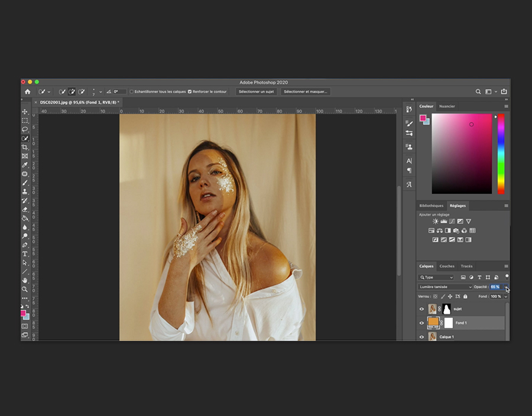Add a Photo Filter adjustment (camera icon)
Viewport: 532px width, 416px height.
pyautogui.click(x=456, y=230)
